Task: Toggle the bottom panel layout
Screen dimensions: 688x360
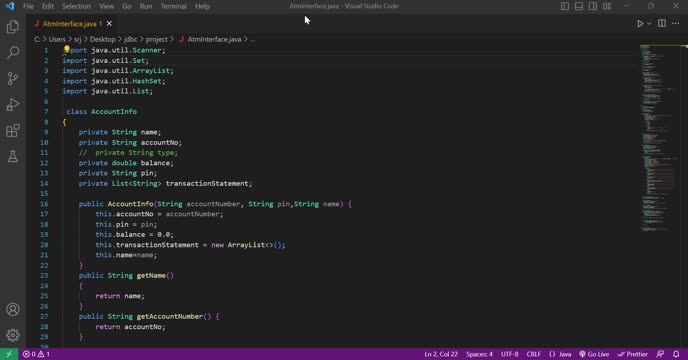Action: pos(579,6)
